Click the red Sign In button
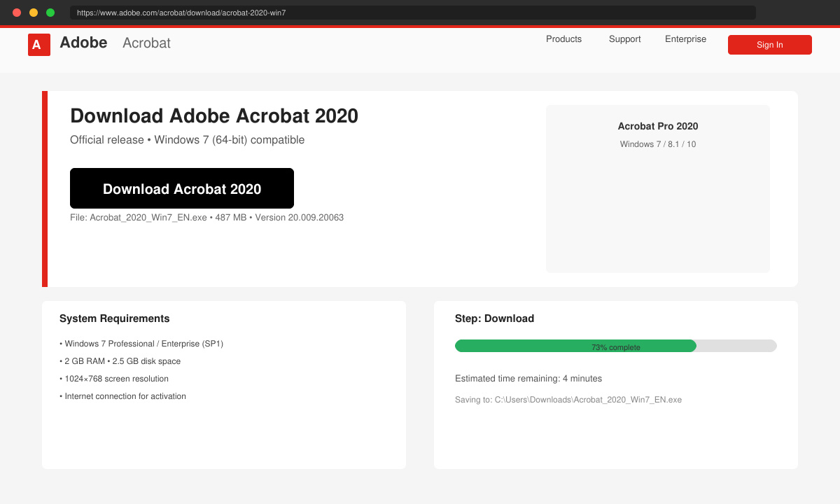The width and height of the screenshot is (840, 504). (x=770, y=45)
